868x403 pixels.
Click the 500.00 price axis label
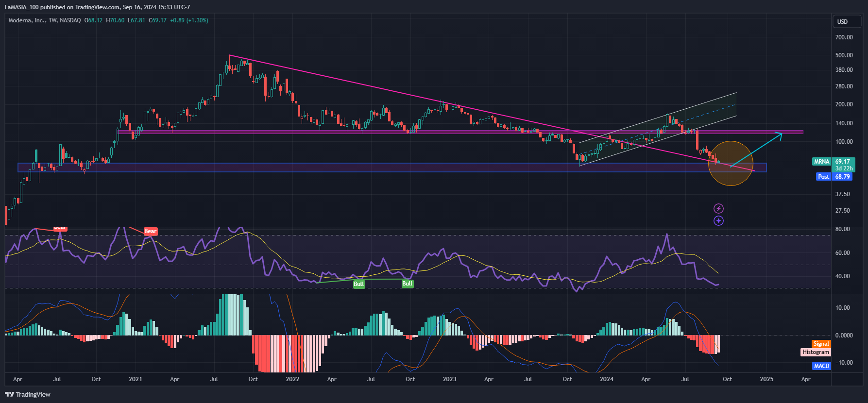coord(844,55)
